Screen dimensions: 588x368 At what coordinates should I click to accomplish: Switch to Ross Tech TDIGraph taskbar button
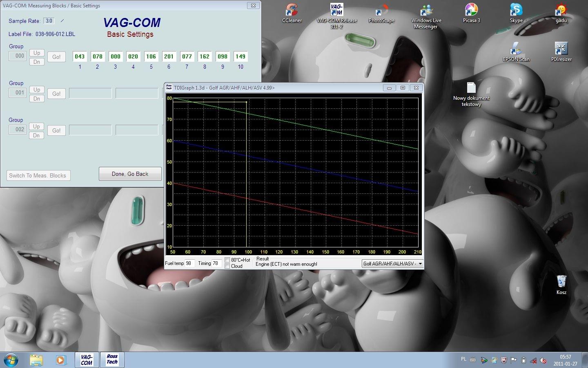(112, 360)
